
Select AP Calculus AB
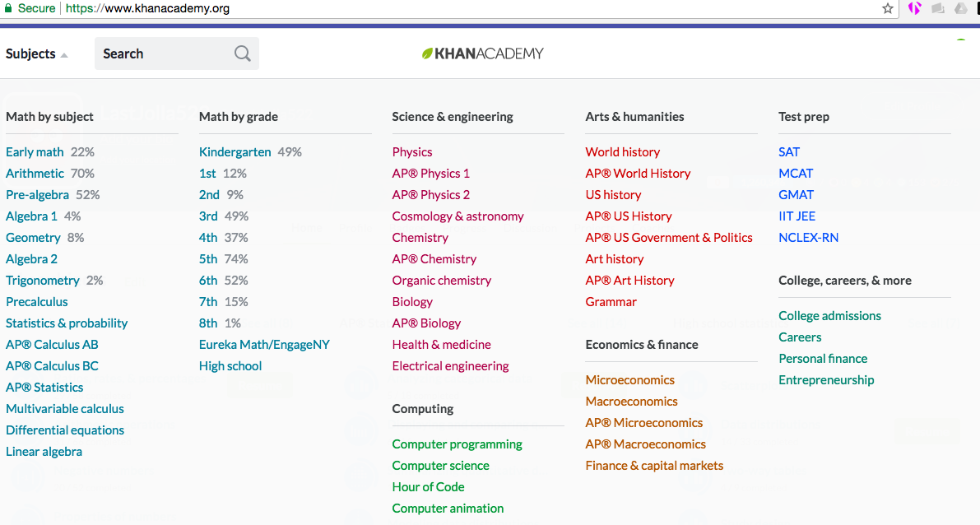[52, 344]
